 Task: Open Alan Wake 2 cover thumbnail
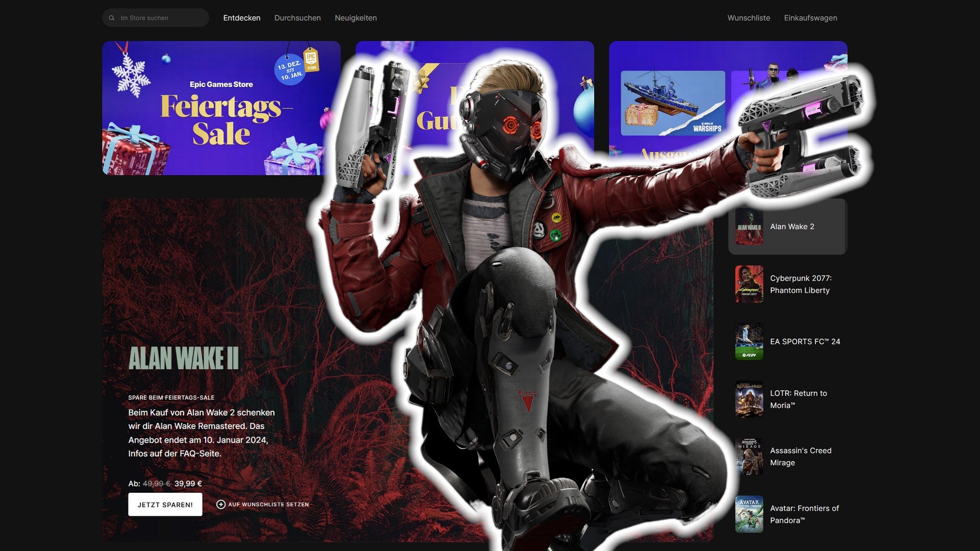[749, 227]
